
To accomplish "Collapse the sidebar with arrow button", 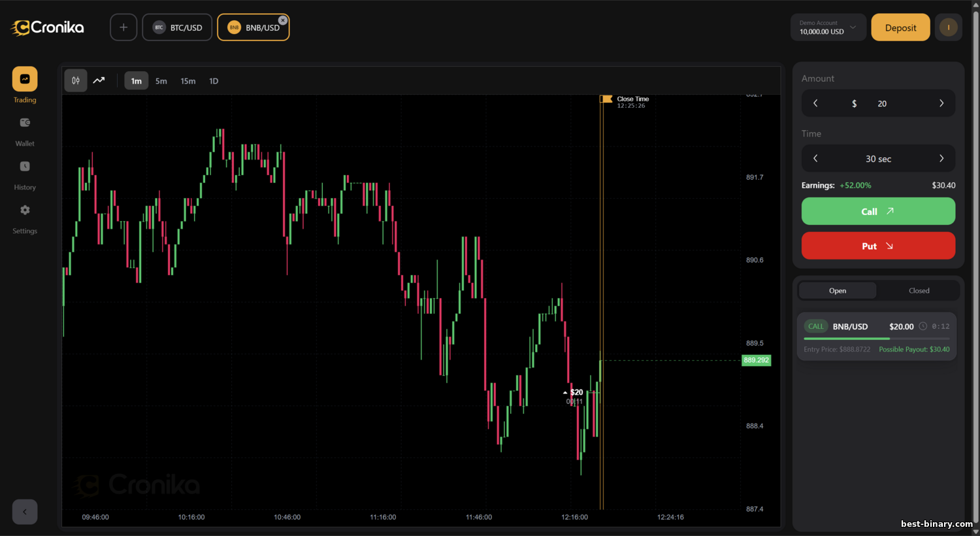I will (x=25, y=512).
